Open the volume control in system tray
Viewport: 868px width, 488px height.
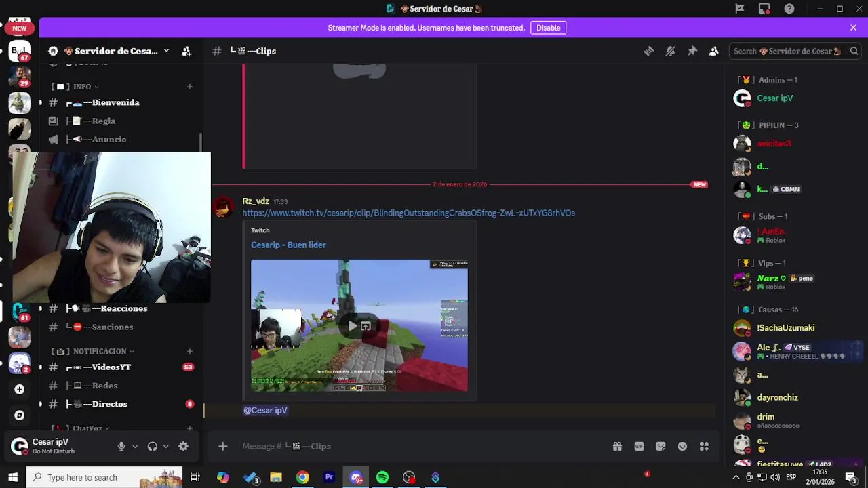tap(774, 477)
